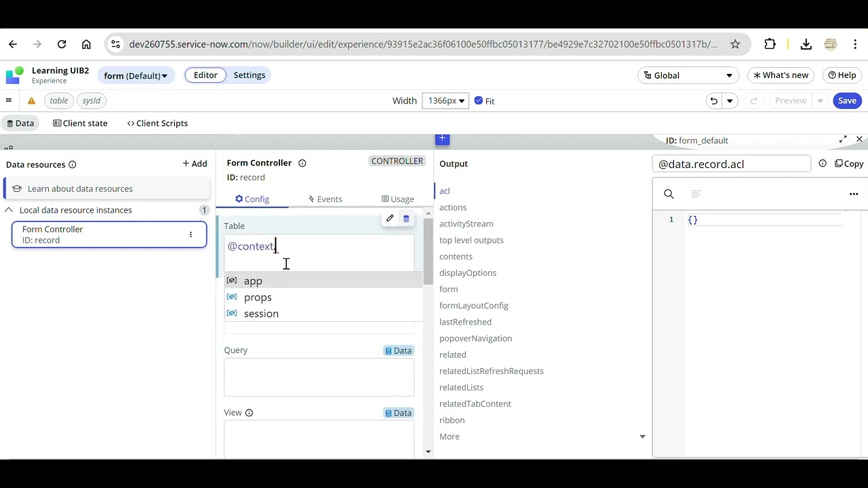The width and height of the screenshot is (868, 488).
Task: Click the table parameter pill
Action: point(59,101)
